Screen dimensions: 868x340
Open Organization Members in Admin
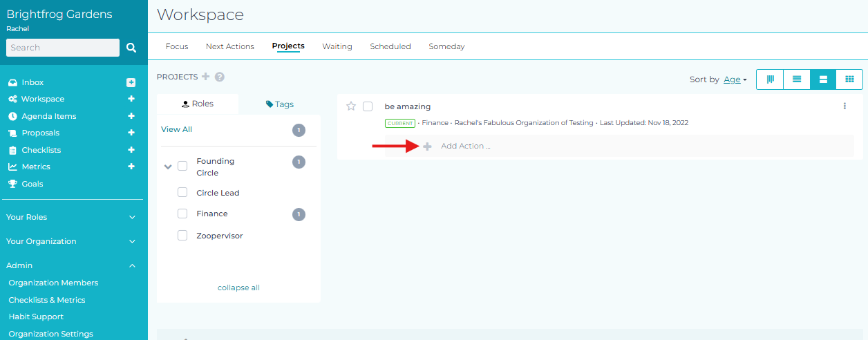point(53,283)
